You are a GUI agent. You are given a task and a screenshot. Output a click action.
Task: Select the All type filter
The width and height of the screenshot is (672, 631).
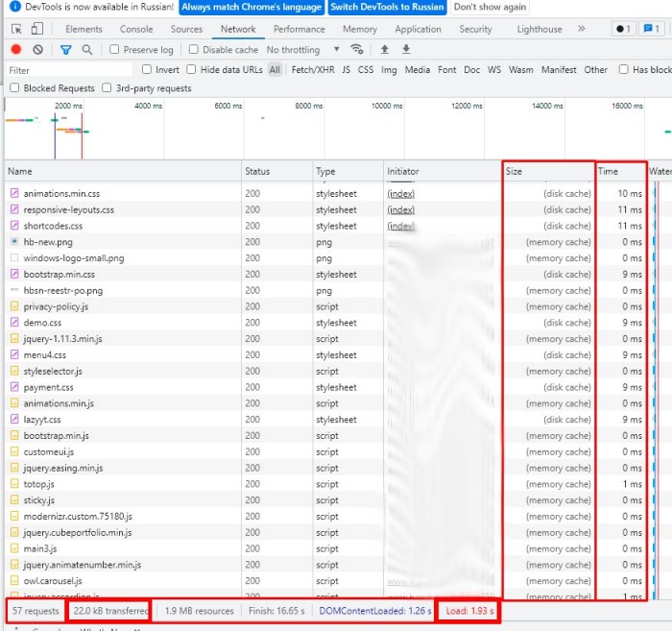point(275,69)
